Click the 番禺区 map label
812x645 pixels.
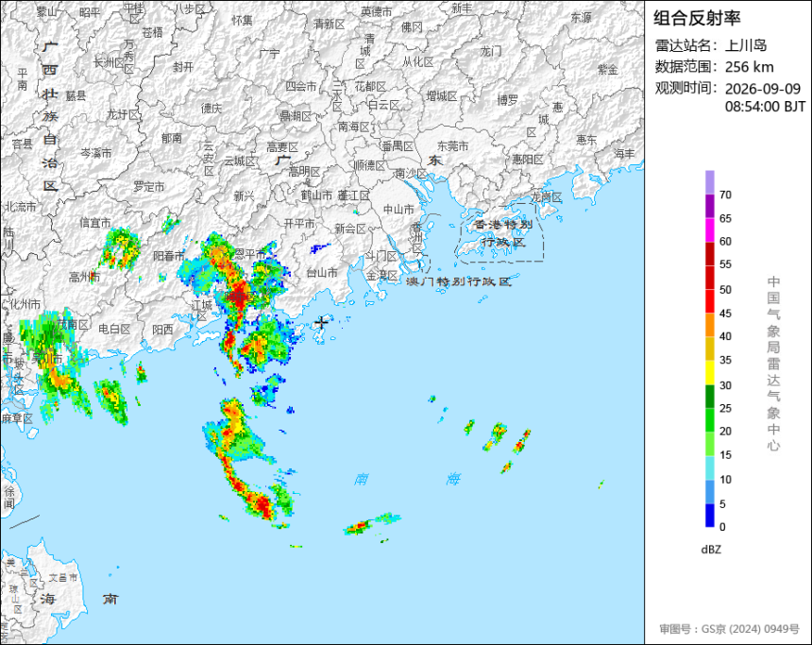click(398, 146)
